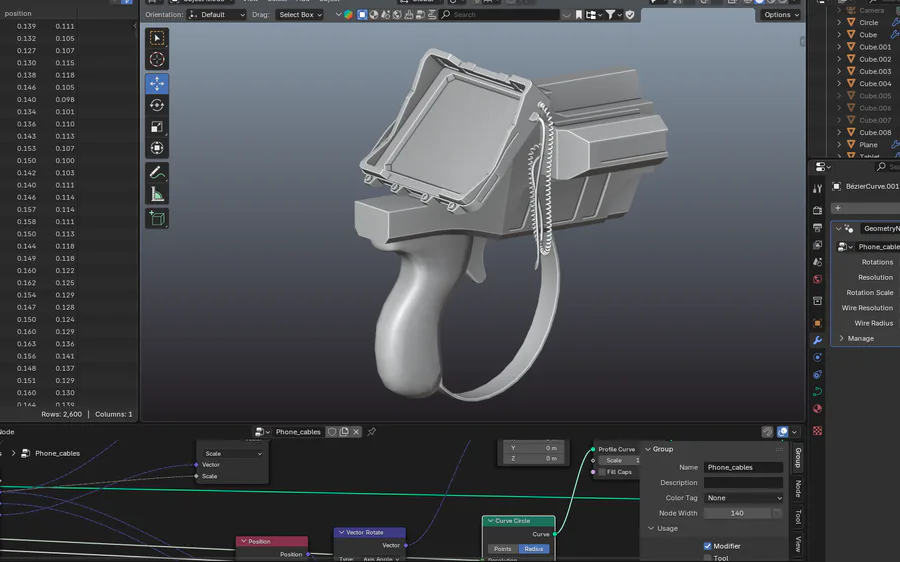Image resolution: width=900 pixels, height=562 pixels.
Task: Open the Object properties tab icon
Action: (817, 323)
